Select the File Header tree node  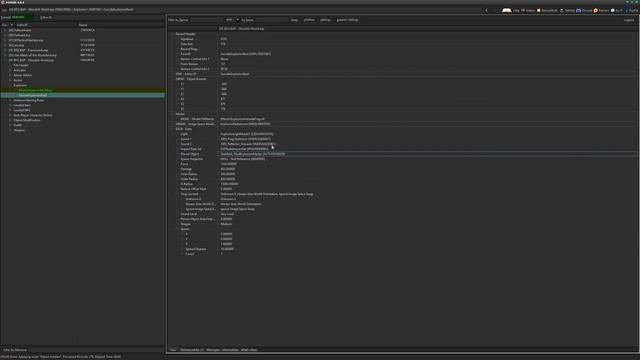[21, 65]
